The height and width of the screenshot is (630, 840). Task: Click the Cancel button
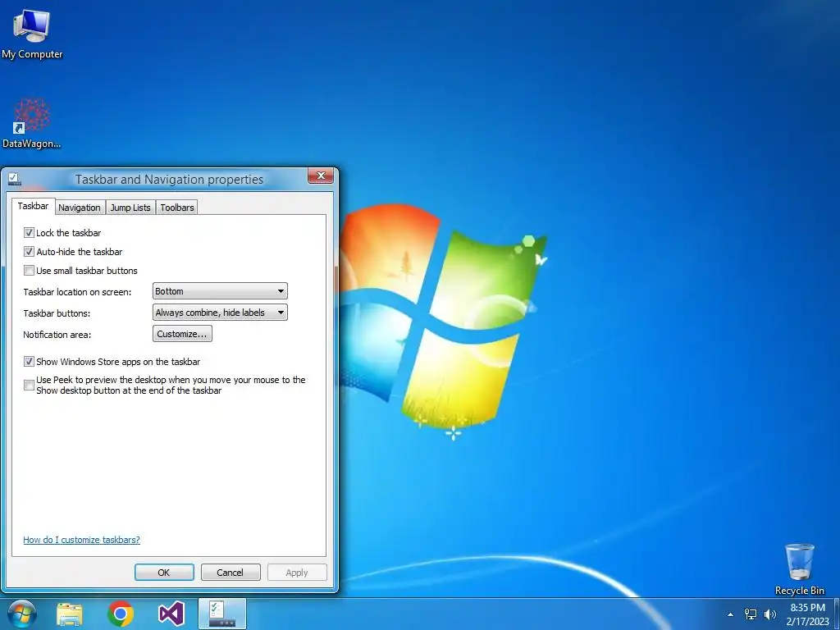(x=231, y=572)
